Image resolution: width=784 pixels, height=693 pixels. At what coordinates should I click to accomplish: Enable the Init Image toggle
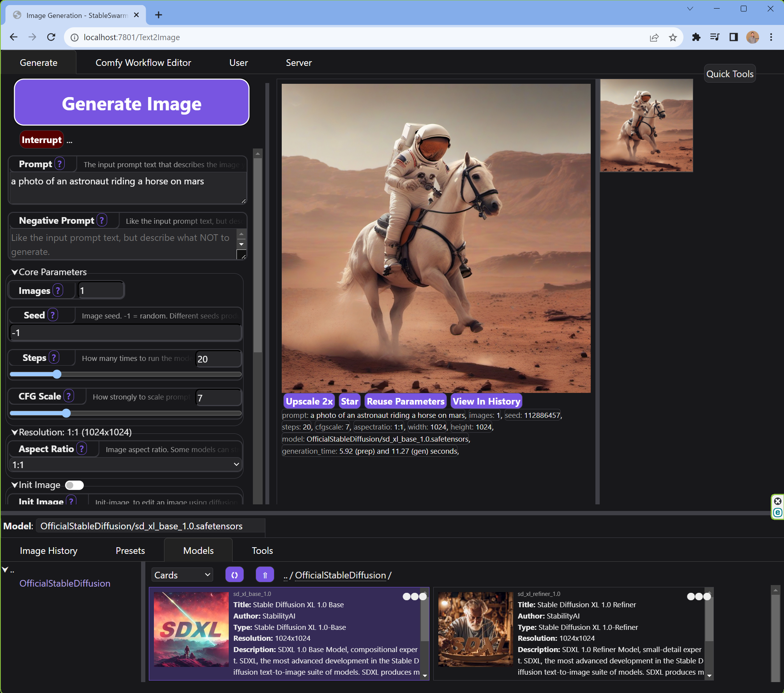pyautogui.click(x=74, y=485)
